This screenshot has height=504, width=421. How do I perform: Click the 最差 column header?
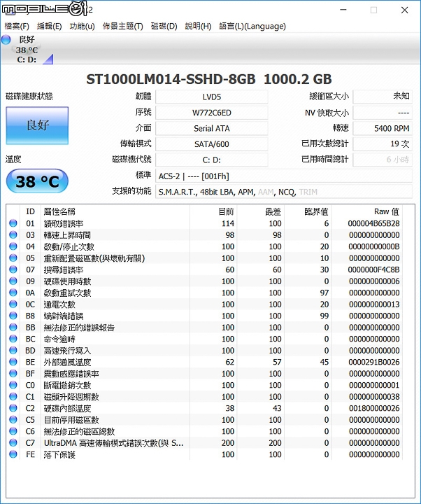pyautogui.click(x=273, y=211)
